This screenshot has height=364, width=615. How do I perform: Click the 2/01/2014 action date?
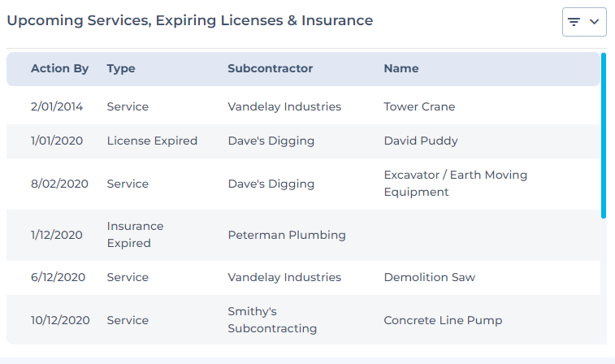click(57, 106)
